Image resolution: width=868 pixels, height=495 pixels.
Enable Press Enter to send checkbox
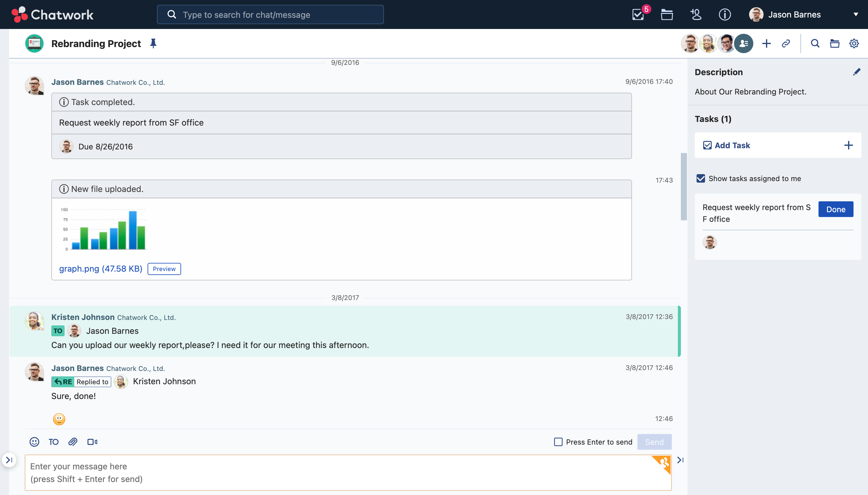click(x=558, y=442)
